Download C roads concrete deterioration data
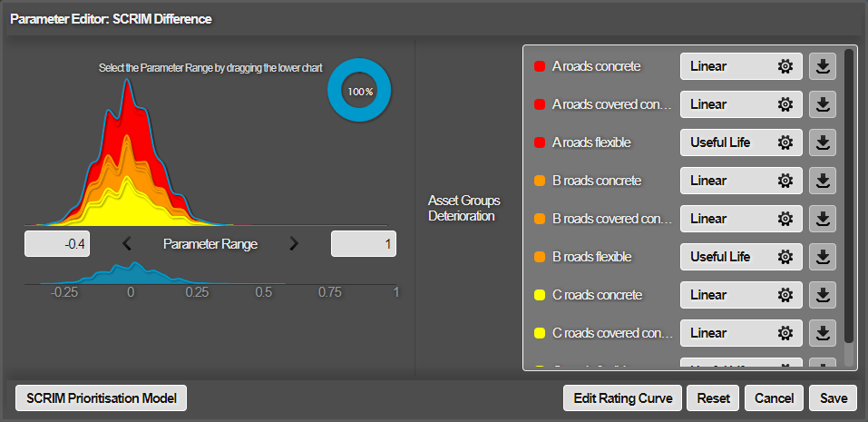 pyautogui.click(x=822, y=295)
